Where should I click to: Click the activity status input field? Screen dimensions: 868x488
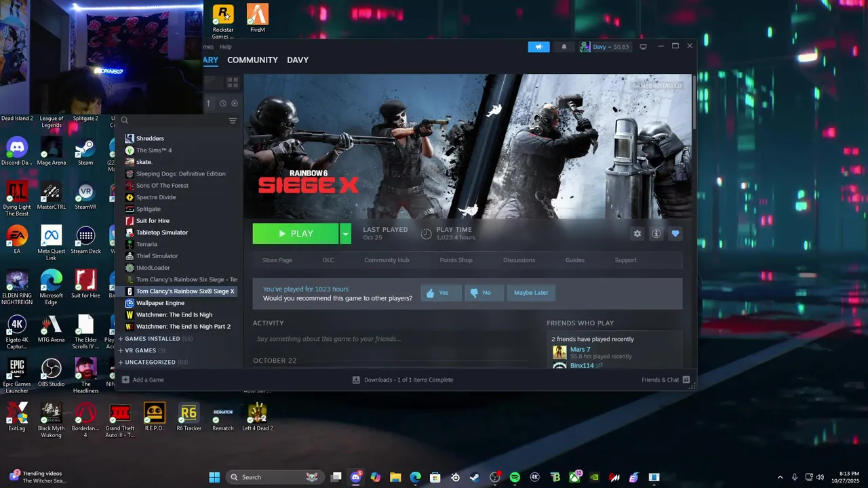(390, 339)
